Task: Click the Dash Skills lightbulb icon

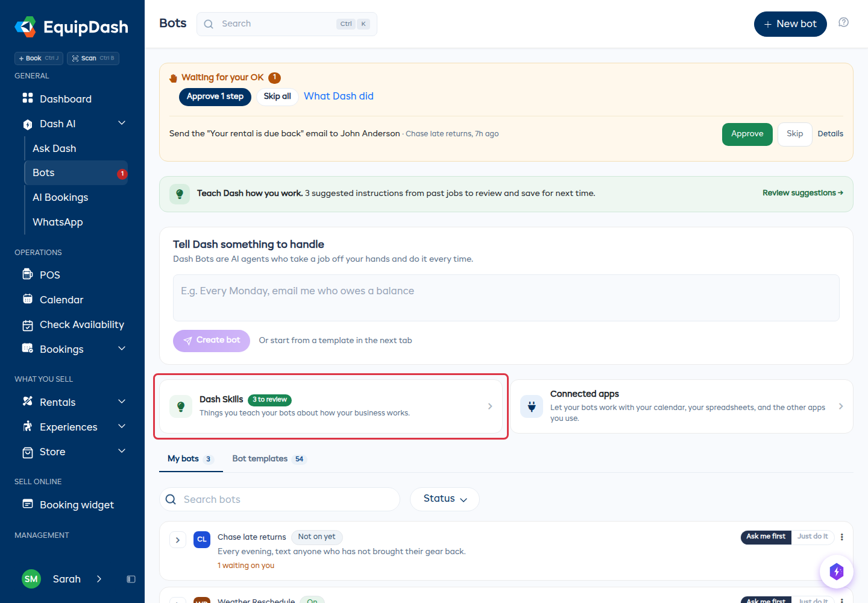Action: pyautogui.click(x=181, y=406)
